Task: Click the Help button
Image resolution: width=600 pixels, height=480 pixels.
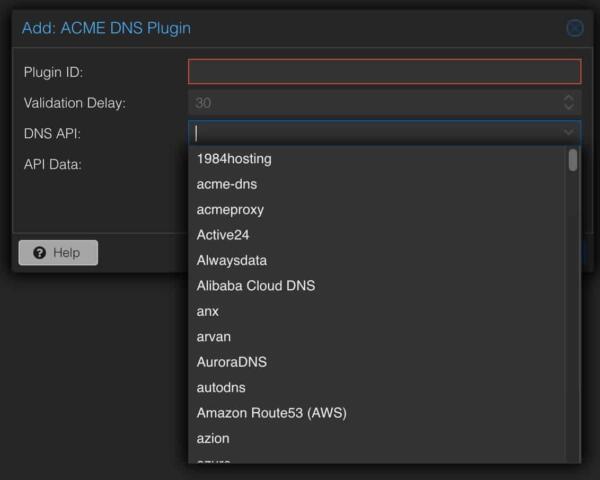Action: pos(58,253)
